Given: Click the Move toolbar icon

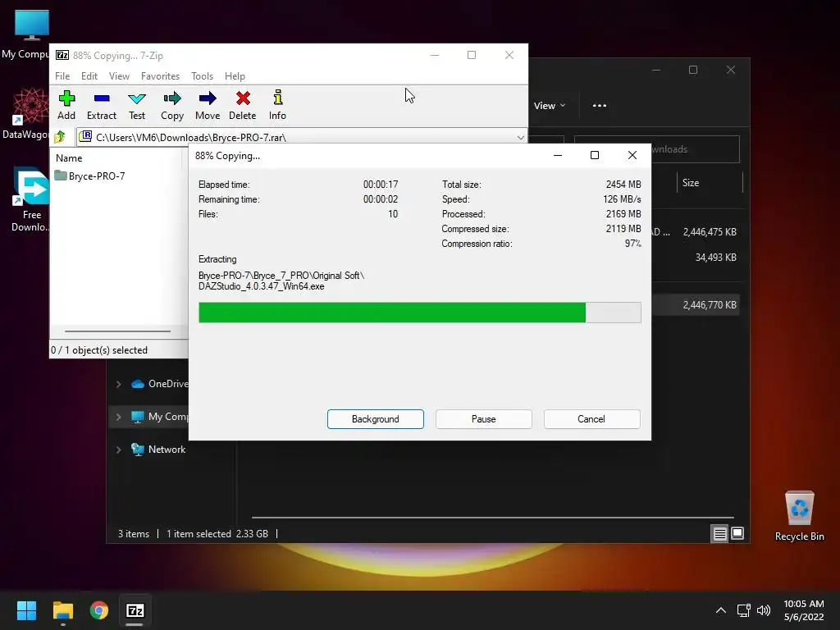Looking at the screenshot, I should click(208, 105).
